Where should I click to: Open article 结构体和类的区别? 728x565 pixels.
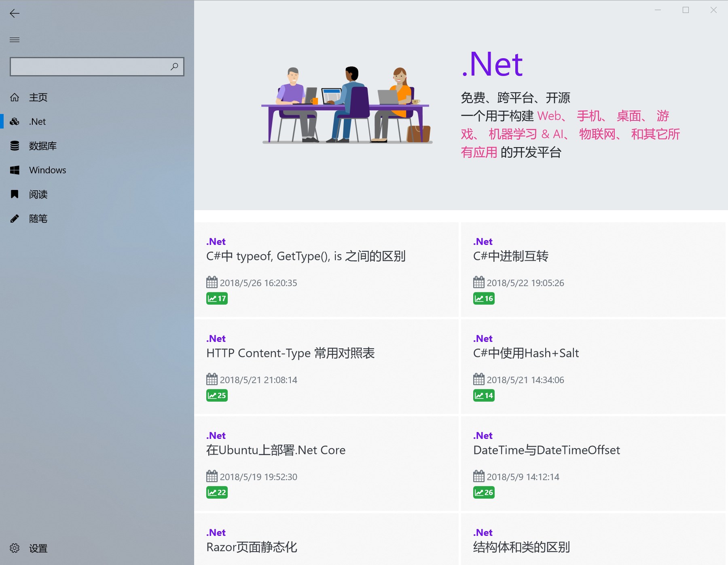[x=521, y=547]
